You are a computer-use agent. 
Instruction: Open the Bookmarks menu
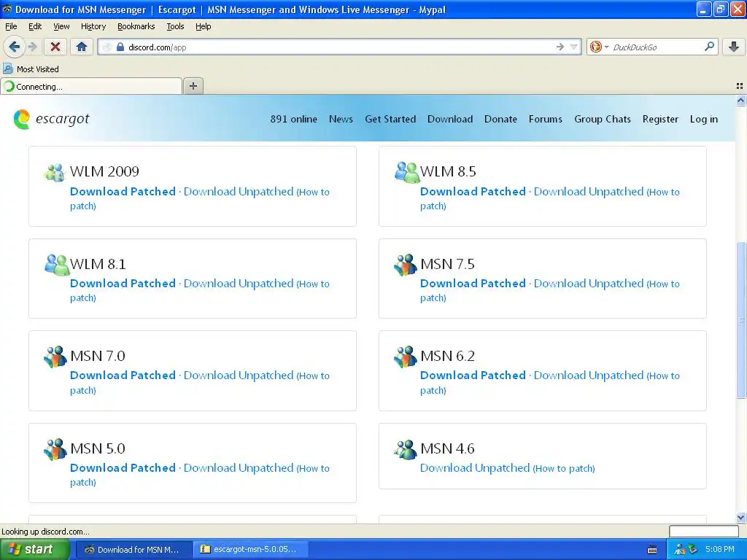(136, 27)
